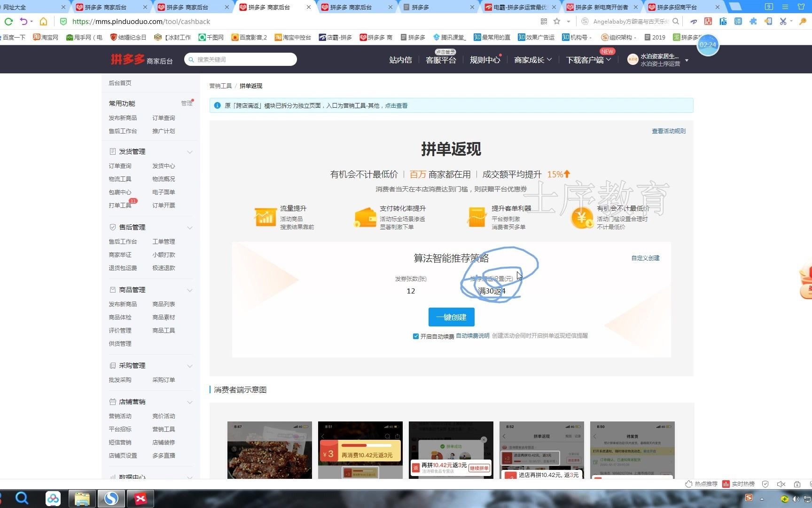The image size is (812, 508).
Task: Close the active 拼多多 商家后台 tab
Action: click(x=308, y=7)
